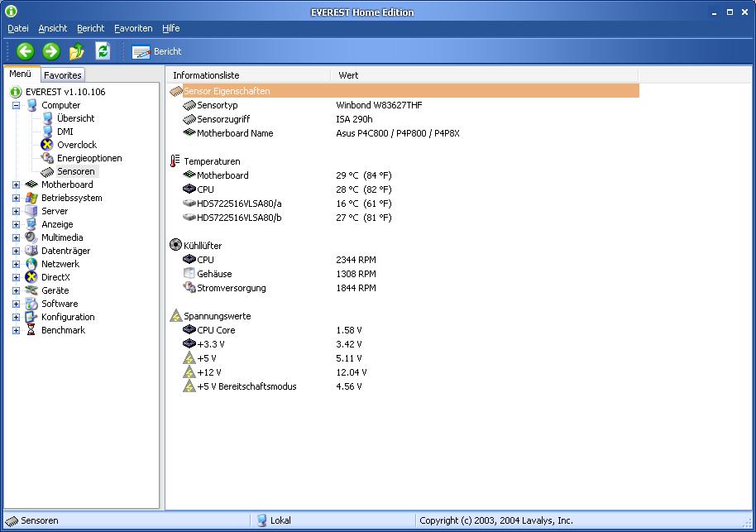Expand the Geräte tree node

(x=16, y=291)
